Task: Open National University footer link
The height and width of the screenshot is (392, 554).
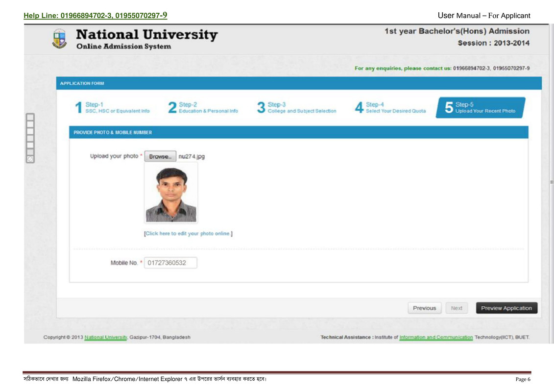Action: 106,338
